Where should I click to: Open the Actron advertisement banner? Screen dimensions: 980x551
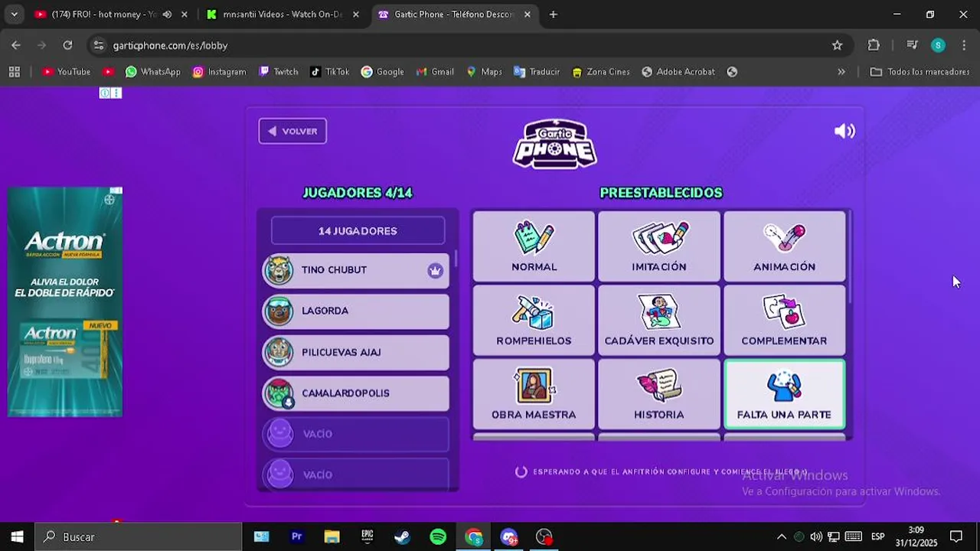65,302
